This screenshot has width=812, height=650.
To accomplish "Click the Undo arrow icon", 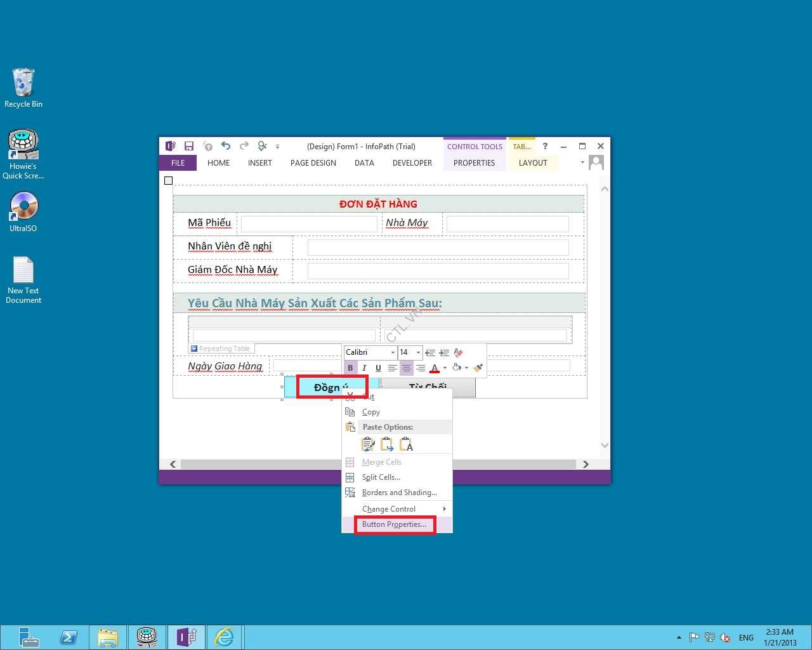I will point(225,146).
